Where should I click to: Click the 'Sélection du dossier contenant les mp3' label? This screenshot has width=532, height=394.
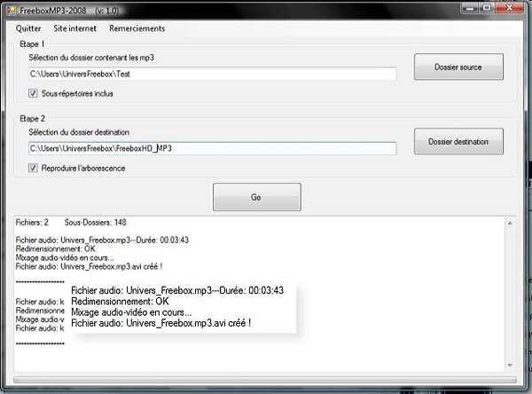(x=91, y=58)
